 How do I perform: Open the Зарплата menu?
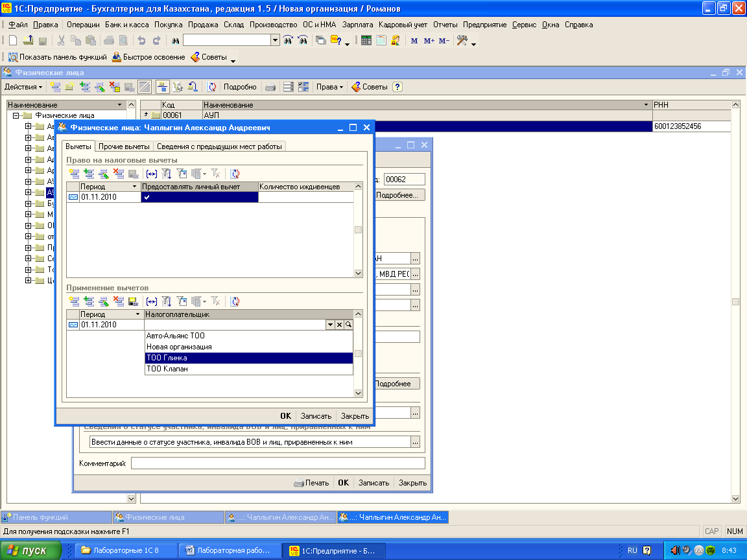[357, 25]
